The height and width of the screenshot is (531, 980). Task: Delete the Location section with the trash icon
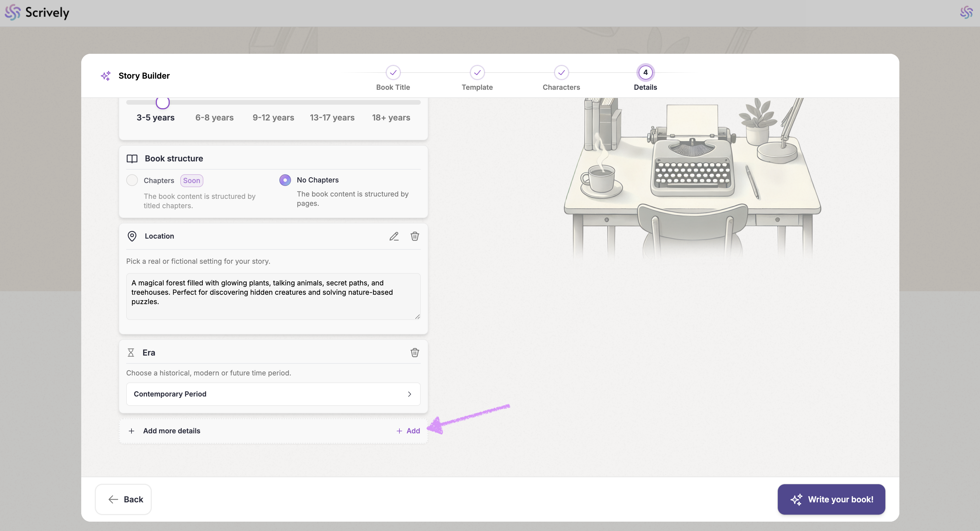415,236
